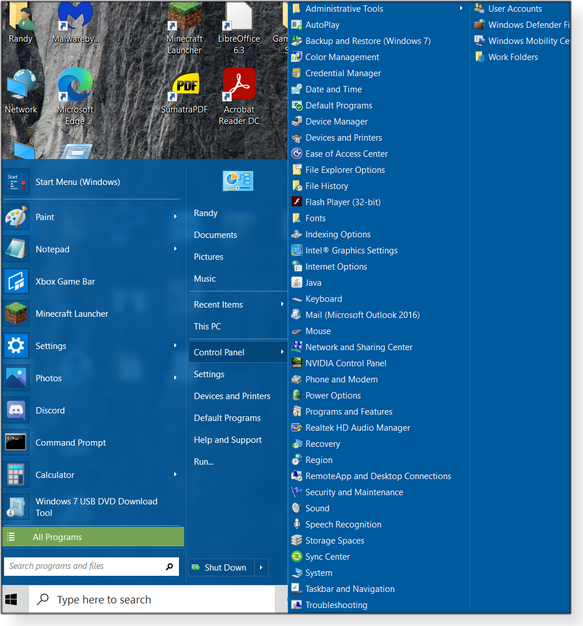Viewport: 583px width, 626px height.
Task: Click the taskbar Type here to search box
Action: (152, 599)
